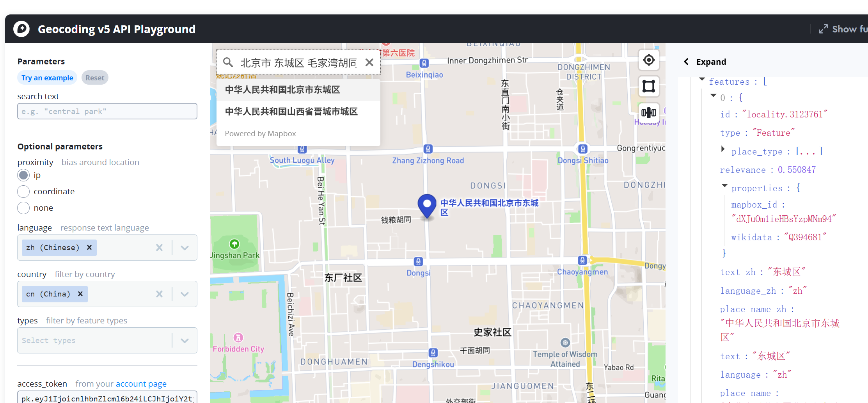Image resolution: width=868 pixels, height=403 pixels.
Task: Click the 史家社区 map label
Action: coord(492,332)
